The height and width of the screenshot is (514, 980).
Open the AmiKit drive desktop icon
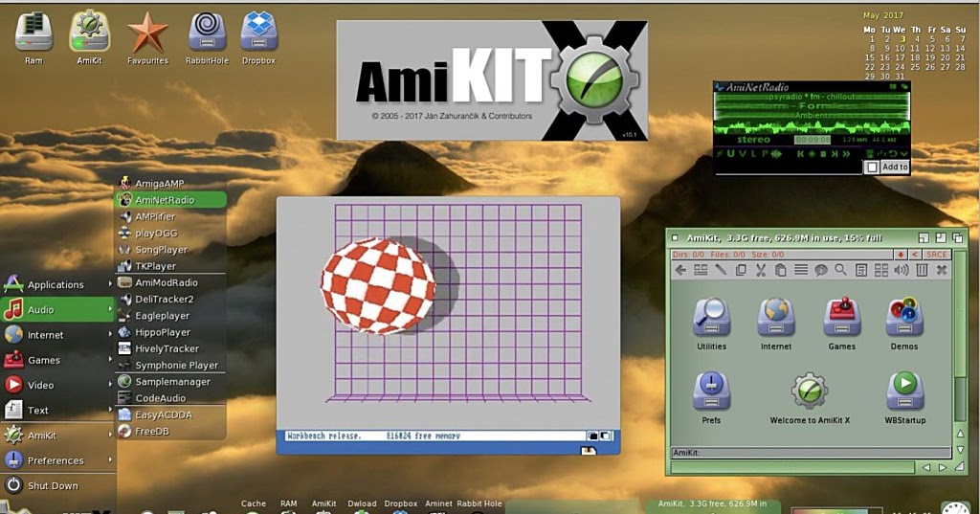[89, 37]
